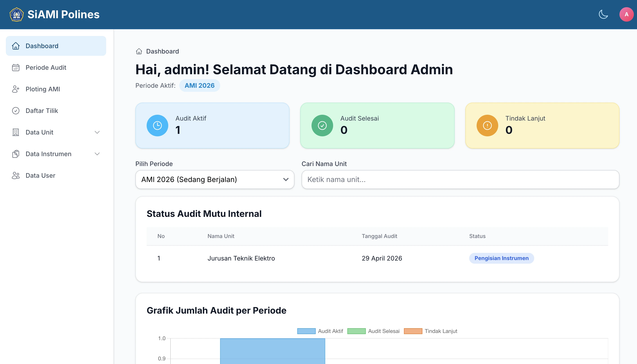
Task: Open Data User menu item
Action: [56, 175]
